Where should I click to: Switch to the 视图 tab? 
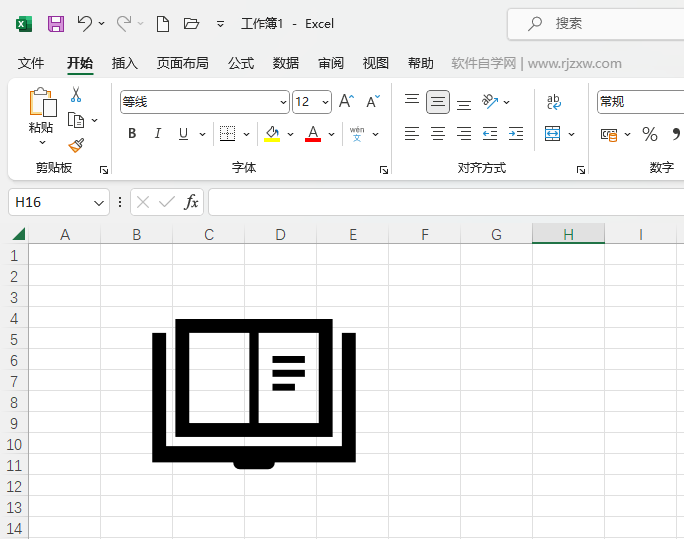point(376,63)
